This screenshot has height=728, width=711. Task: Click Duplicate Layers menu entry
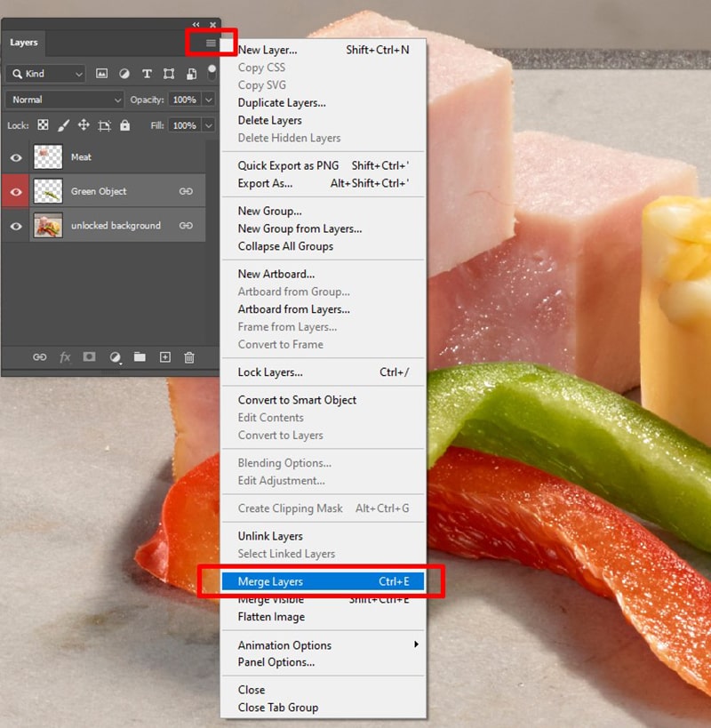coord(282,102)
